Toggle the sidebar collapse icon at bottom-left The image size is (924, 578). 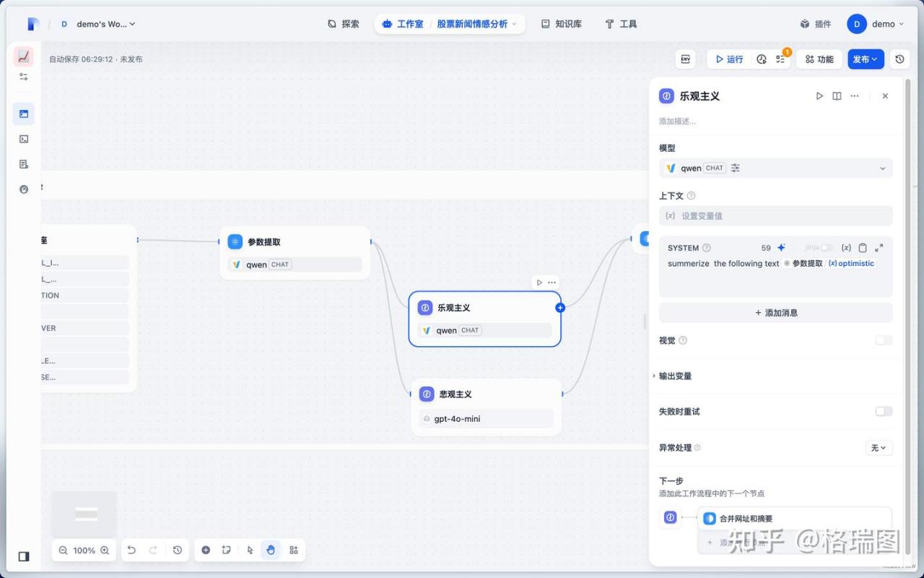click(x=24, y=556)
